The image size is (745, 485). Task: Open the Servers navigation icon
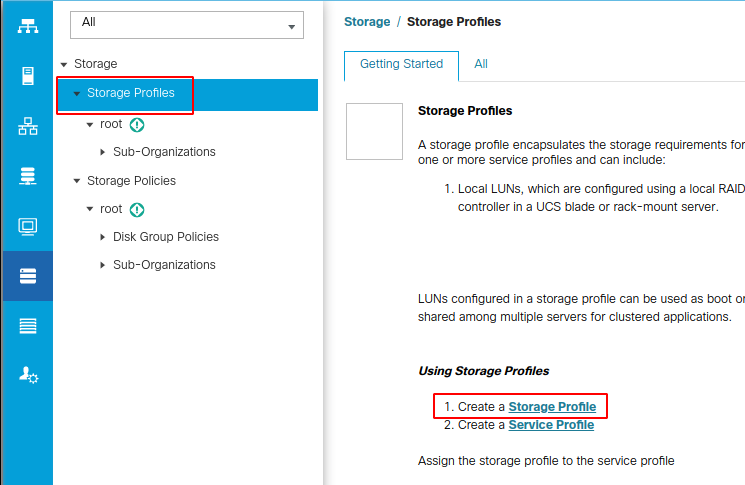[x=28, y=76]
